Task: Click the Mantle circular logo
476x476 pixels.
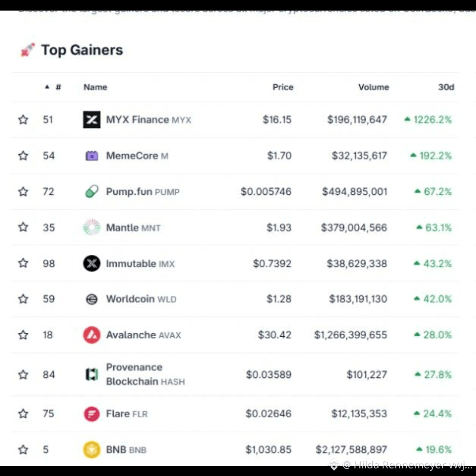Action: pos(92,227)
